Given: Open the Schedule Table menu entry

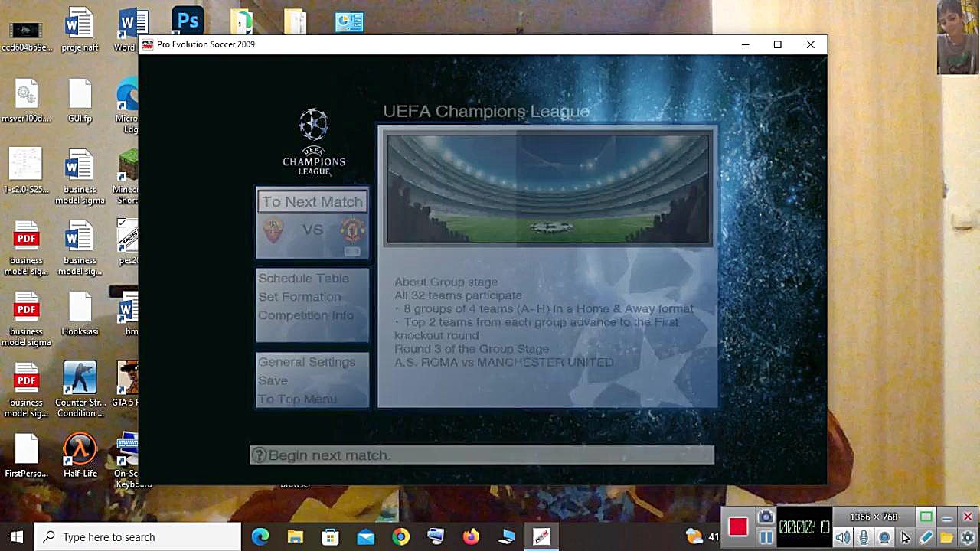Looking at the screenshot, I should coord(303,279).
